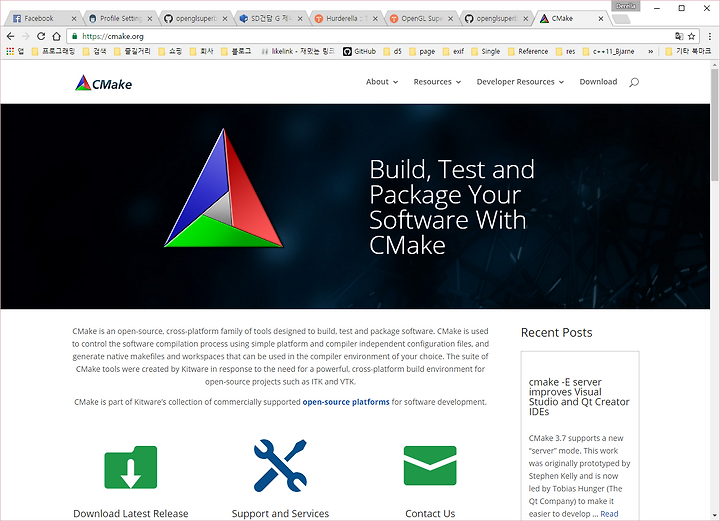Click the 'Download Latest Release' heading
This screenshot has height=521, width=720.
pos(131,513)
